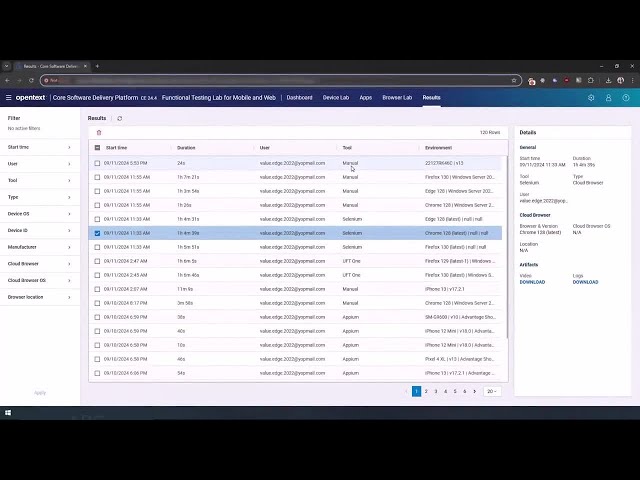Go to results page 2
Image resolution: width=640 pixels, height=480 pixels.
click(x=426, y=391)
